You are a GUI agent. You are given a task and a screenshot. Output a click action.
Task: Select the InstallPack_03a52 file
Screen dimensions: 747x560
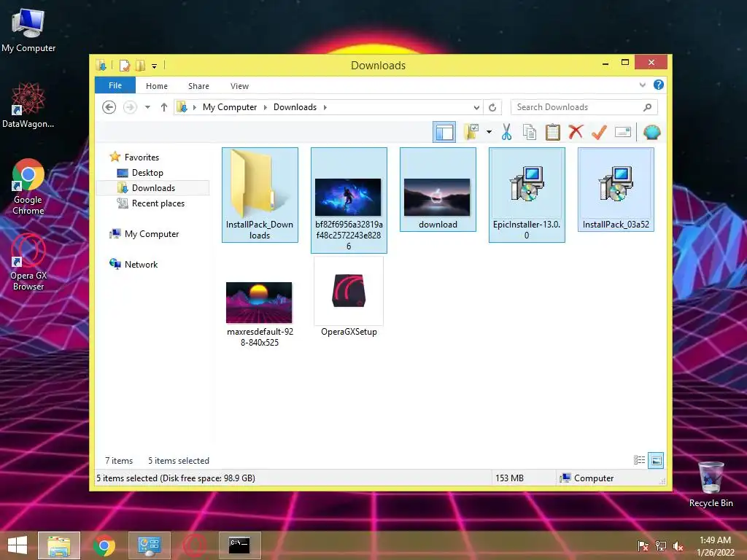pyautogui.click(x=616, y=190)
